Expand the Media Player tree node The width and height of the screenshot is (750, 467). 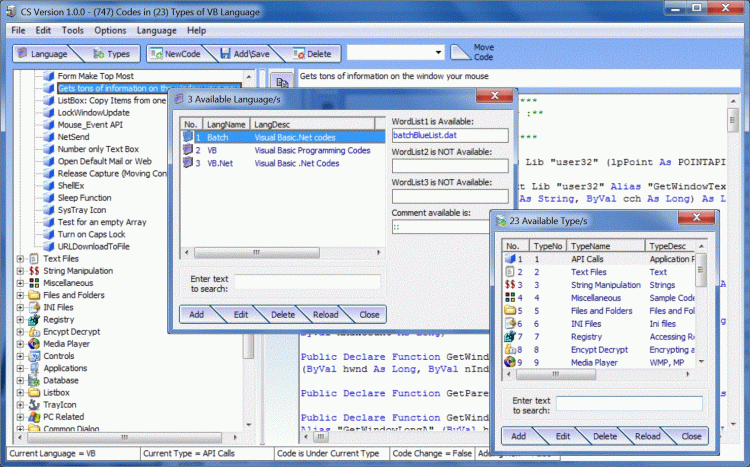[x=20, y=344]
